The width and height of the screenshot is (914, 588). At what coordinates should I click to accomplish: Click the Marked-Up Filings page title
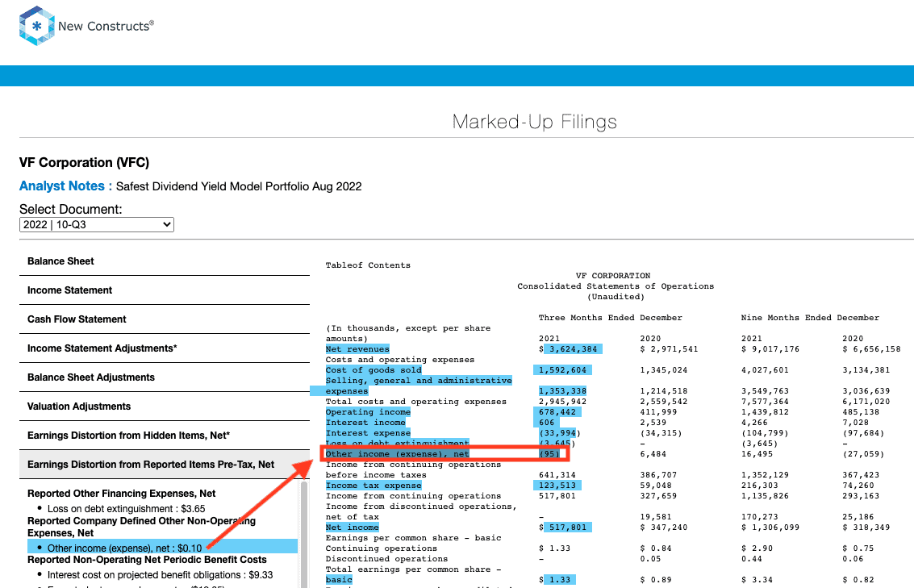(535, 122)
